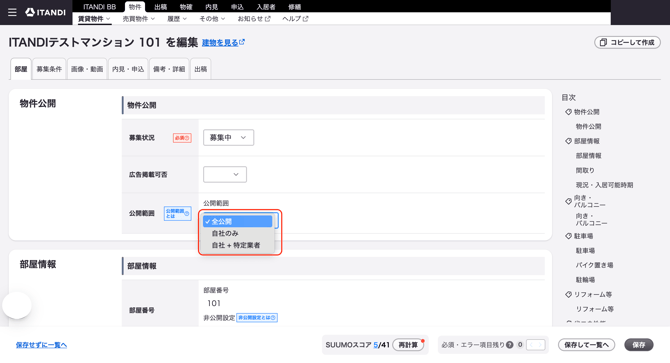670x363 pixels.
Task: Jump to 部屋情報 sub-item in 目次
Action: (588, 155)
